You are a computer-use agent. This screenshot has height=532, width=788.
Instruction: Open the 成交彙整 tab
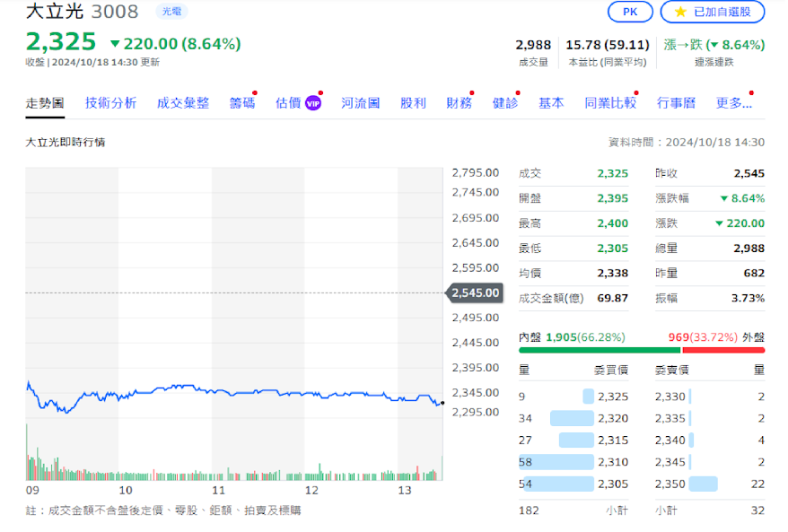tap(183, 103)
